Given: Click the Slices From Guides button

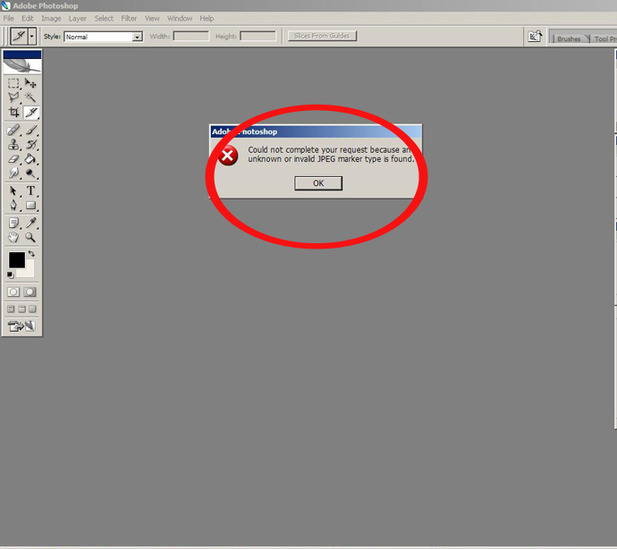Looking at the screenshot, I should [322, 36].
